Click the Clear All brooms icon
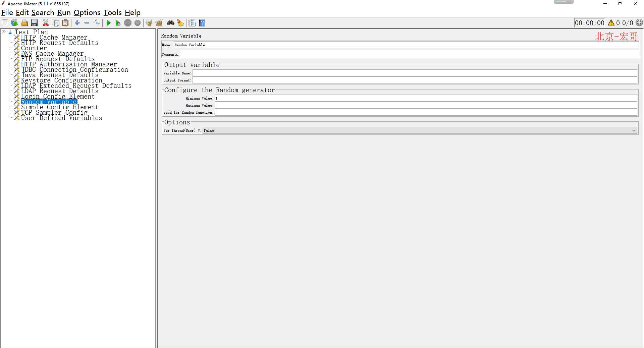 [159, 23]
